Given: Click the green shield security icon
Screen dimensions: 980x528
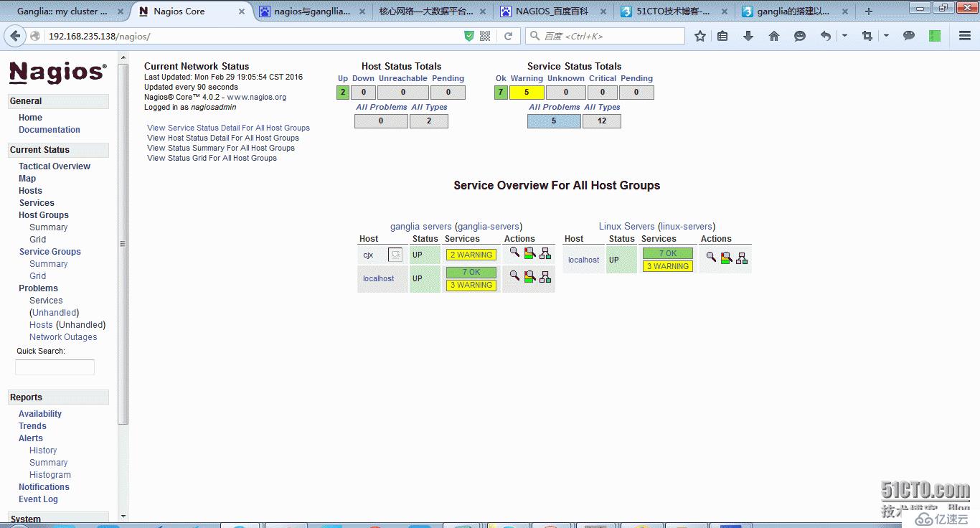Looking at the screenshot, I should [469, 36].
